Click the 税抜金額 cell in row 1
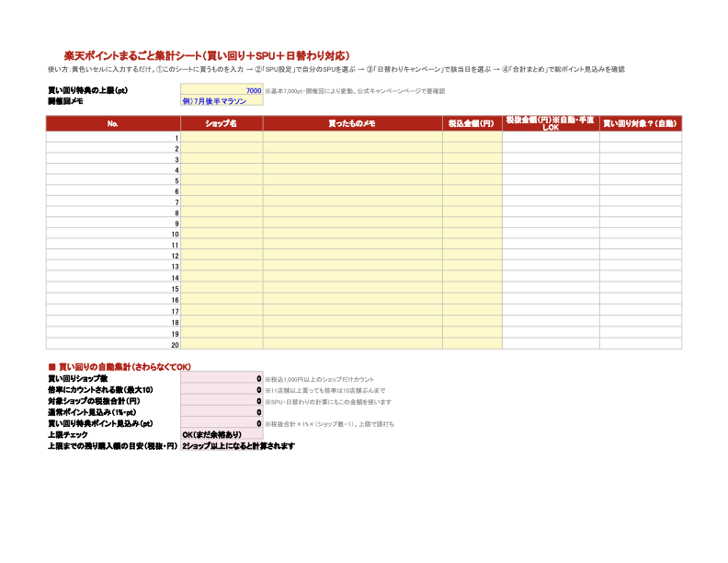The image size is (728, 563). 551,137
